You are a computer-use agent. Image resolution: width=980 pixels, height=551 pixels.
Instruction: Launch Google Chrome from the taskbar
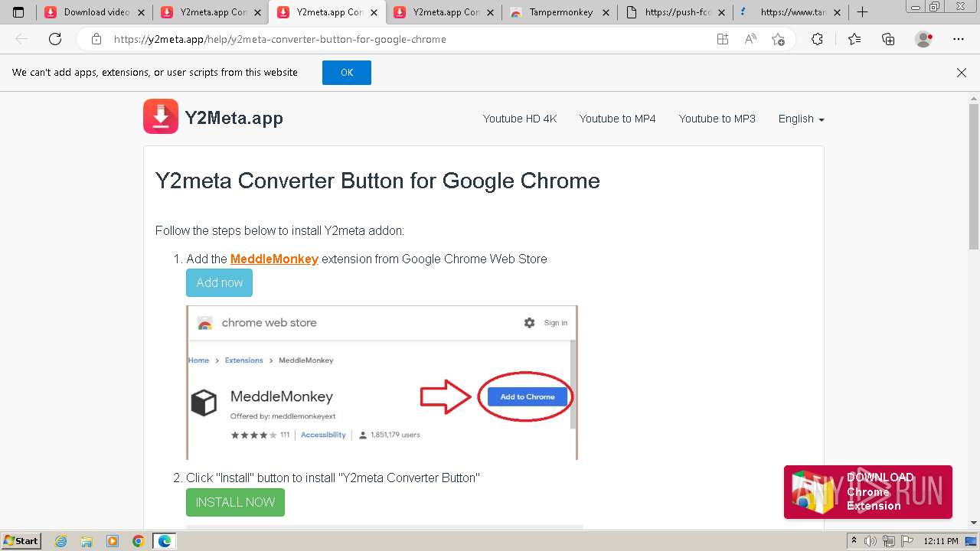pyautogui.click(x=139, y=541)
